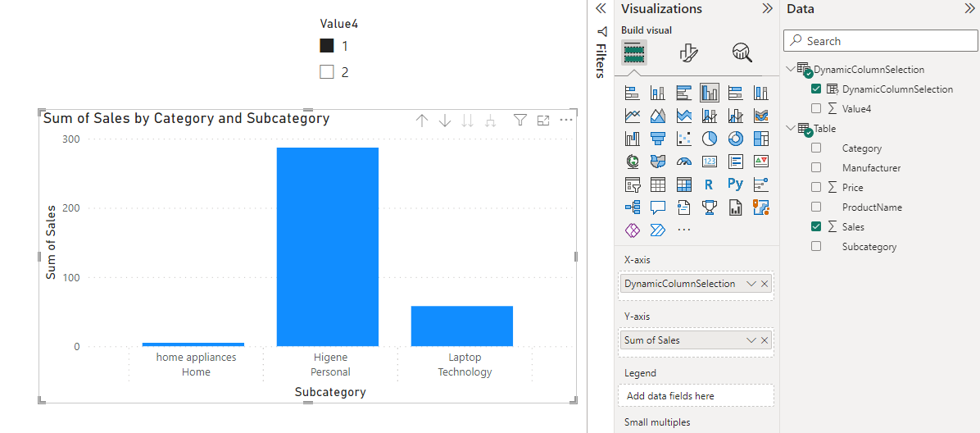The height and width of the screenshot is (433, 980).
Task: Open chart More options ellipsis
Action: coord(565,120)
